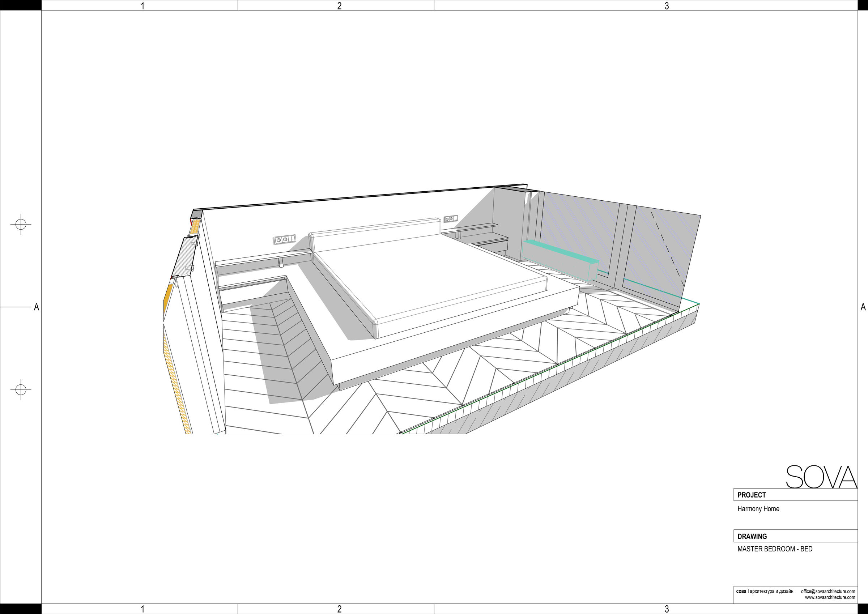
Task: Click bottom grid column label 3
Action: (x=667, y=609)
